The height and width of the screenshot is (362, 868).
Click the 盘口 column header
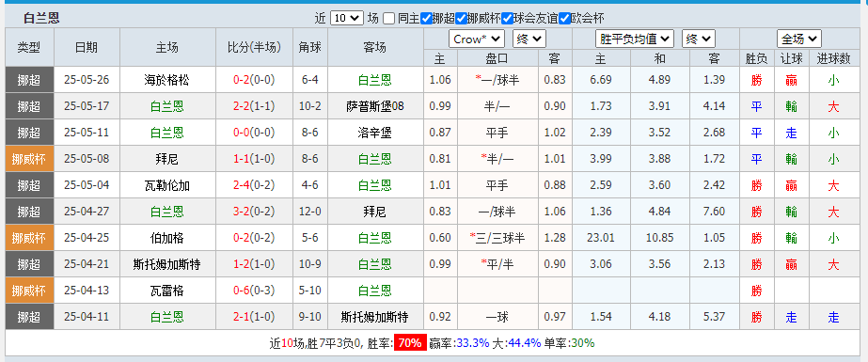click(497, 58)
